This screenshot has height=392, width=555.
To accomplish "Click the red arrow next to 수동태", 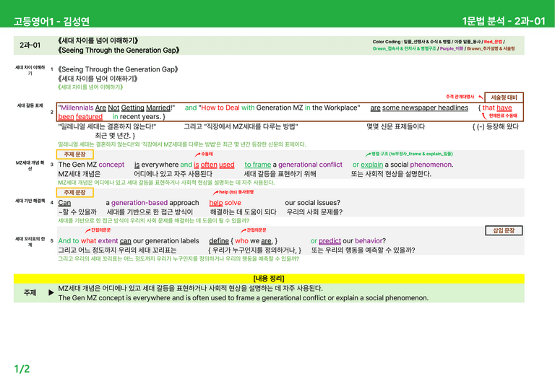I will click(x=197, y=154).
